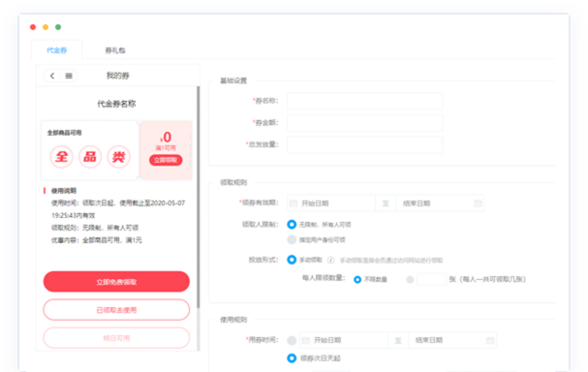Select the 指定用户身份可领 radio option
The height and width of the screenshot is (372, 588).
pos(292,239)
